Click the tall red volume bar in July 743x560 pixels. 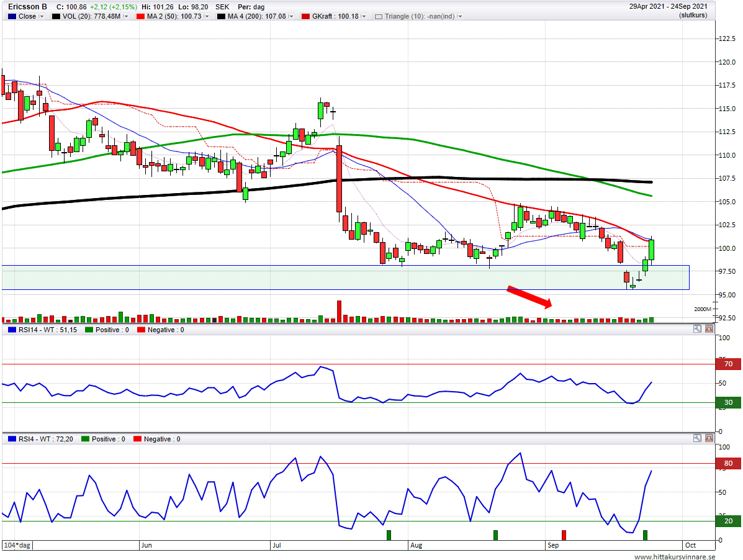point(339,311)
